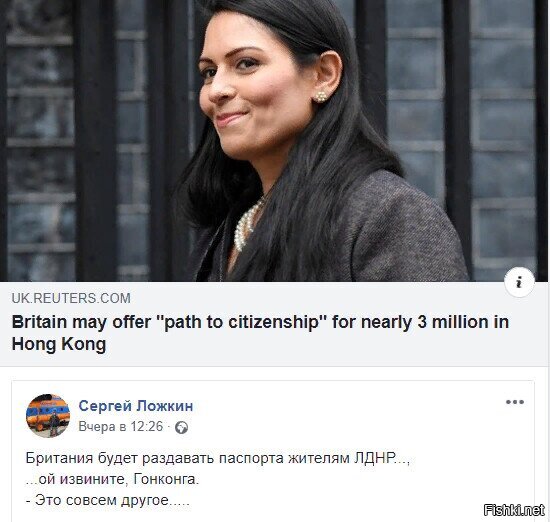Click the line ой извините, Гонконга
Screen dimensions: 550x522
pos(112,479)
